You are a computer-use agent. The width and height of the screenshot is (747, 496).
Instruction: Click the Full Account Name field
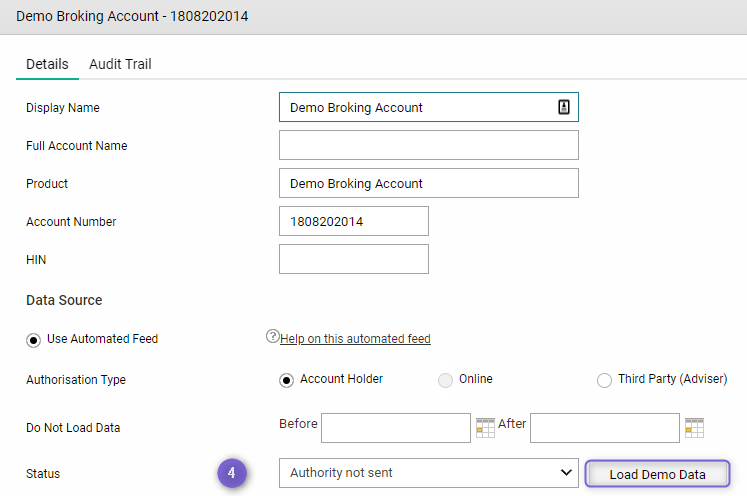429,145
